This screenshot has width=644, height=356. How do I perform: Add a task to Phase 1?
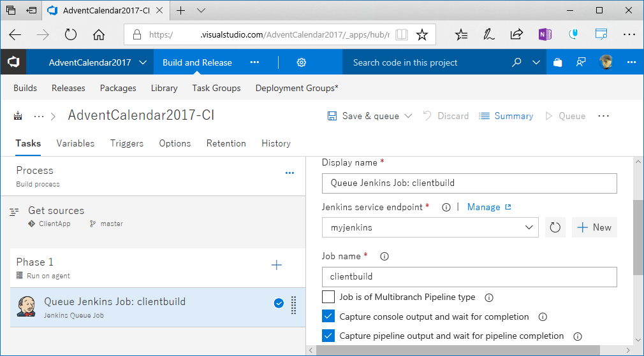pyautogui.click(x=277, y=265)
